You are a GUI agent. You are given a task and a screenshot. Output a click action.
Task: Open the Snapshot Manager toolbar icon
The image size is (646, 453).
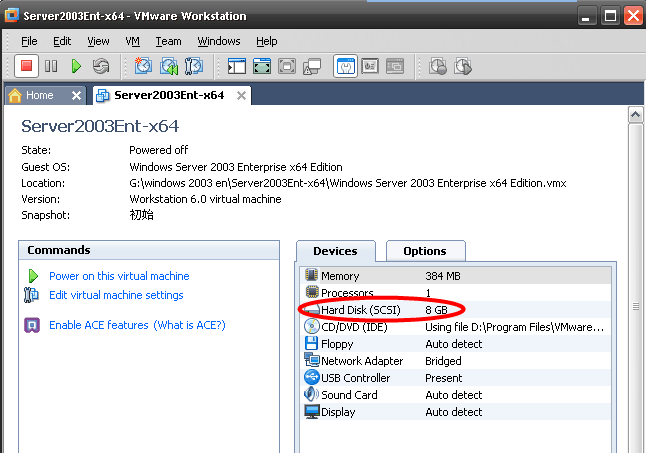[x=194, y=66]
